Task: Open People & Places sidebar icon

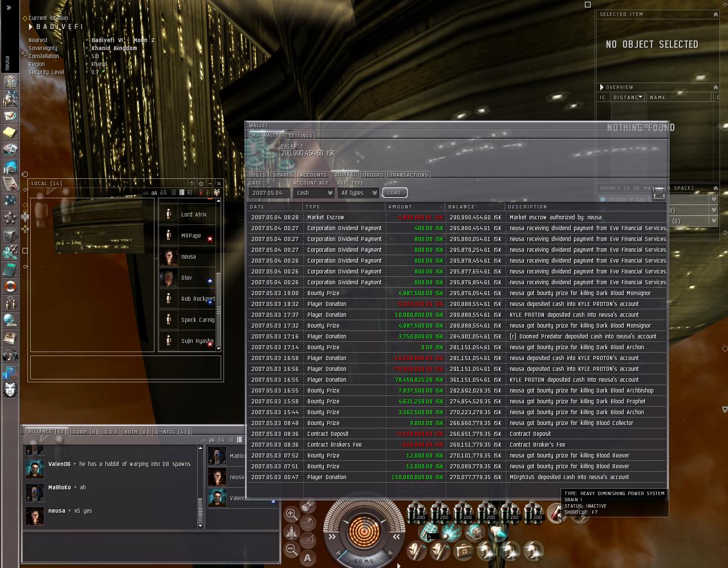Action: coord(10,99)
